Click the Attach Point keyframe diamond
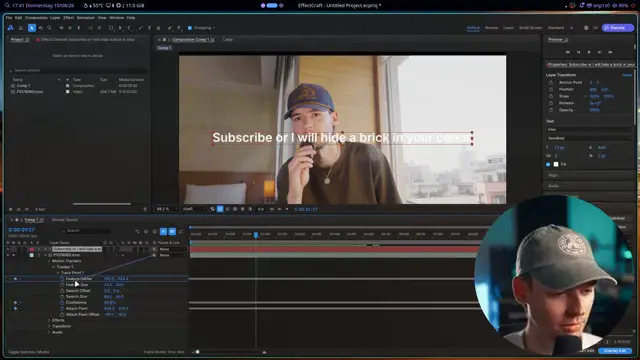 [x=16, y=309]
